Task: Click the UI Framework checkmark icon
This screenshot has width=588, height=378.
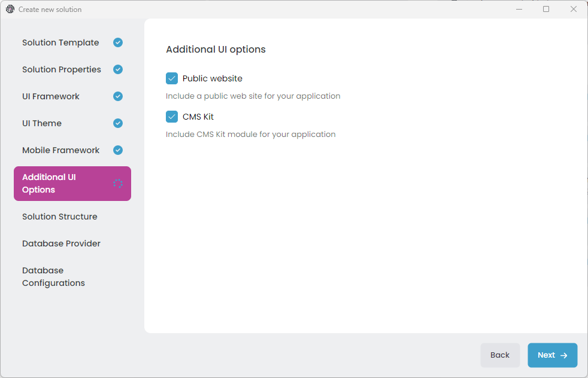Action: coord(118,96)
